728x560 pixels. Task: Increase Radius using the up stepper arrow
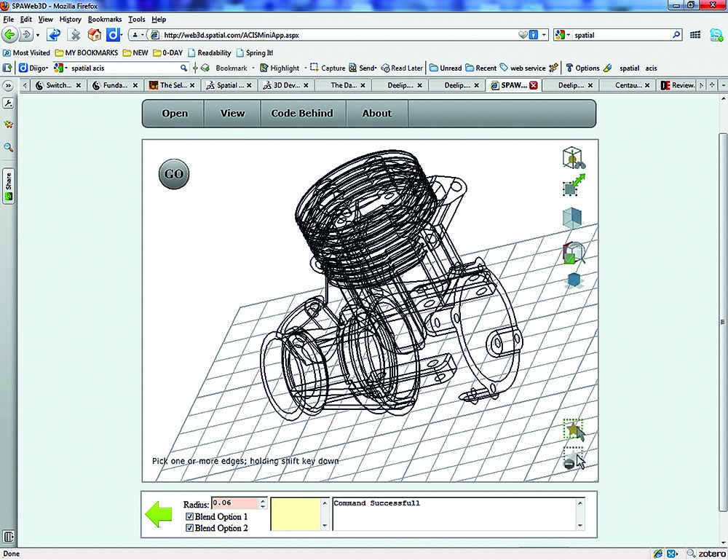(264, 501)
